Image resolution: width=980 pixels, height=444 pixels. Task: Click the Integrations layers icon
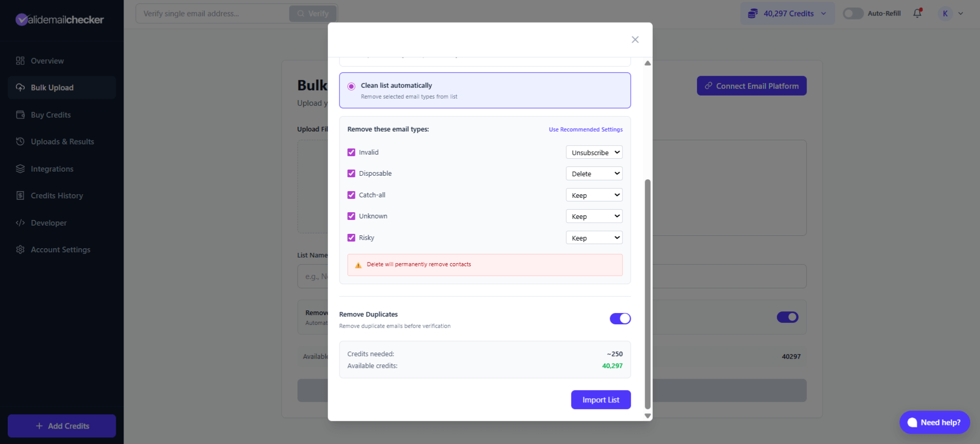point(20,169)
